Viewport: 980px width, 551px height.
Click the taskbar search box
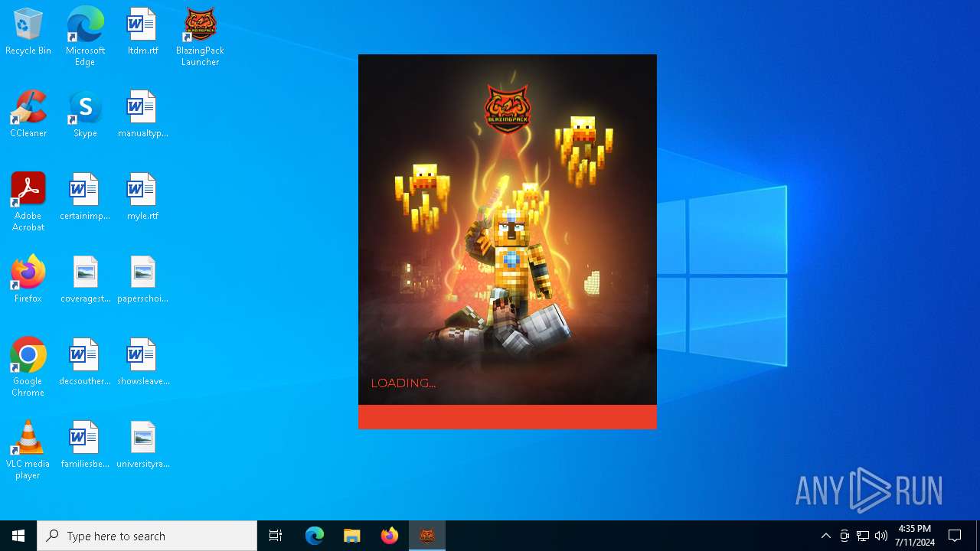tap(147, 536)
